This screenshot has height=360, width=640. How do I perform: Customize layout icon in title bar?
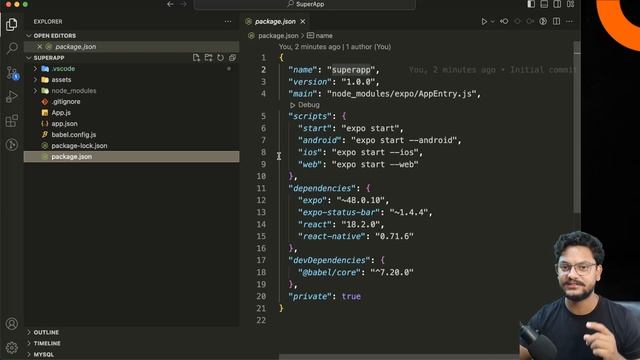click(x=571, y=4)
